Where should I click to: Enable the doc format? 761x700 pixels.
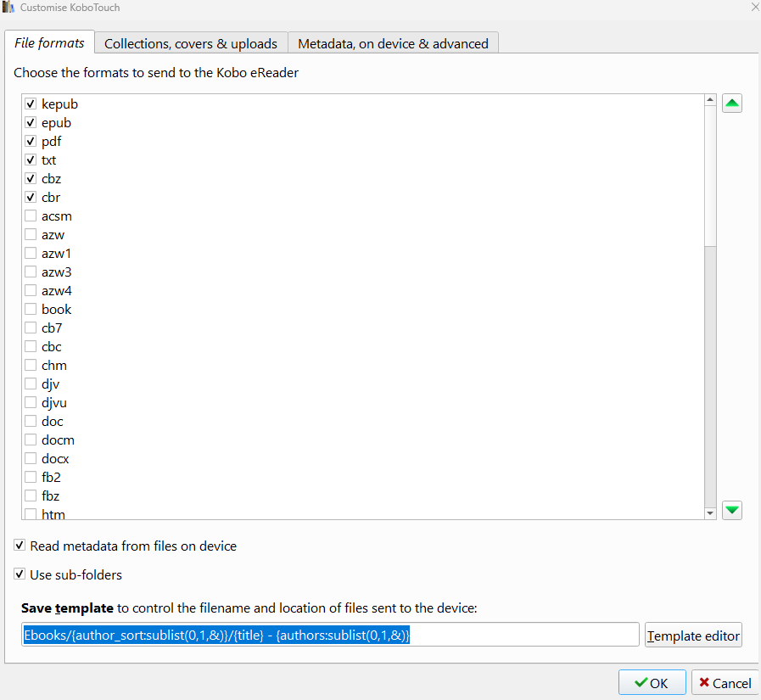tap(31, 422)
